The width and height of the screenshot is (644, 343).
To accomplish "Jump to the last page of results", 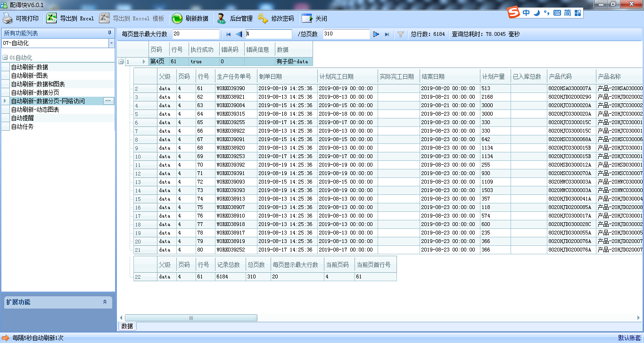I will [x=387, y=34].
